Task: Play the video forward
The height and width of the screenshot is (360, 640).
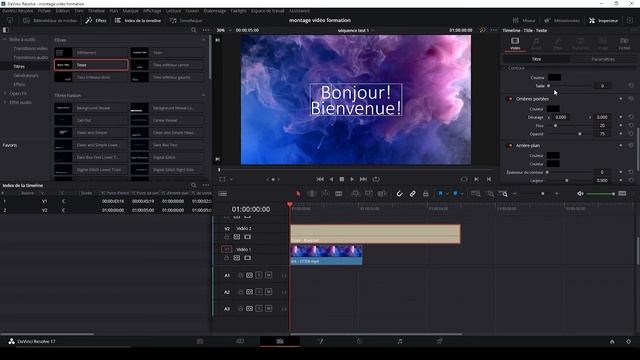Action: 352,179
